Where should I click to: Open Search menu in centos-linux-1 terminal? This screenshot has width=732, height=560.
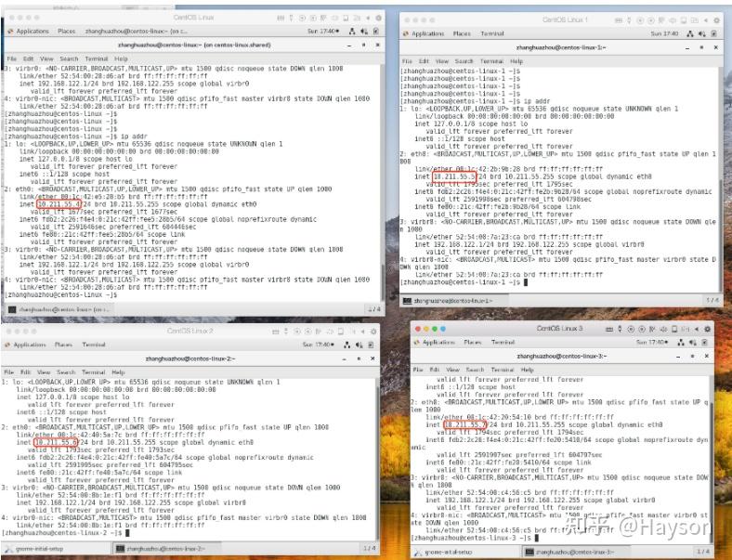click(x=464, y=61)
